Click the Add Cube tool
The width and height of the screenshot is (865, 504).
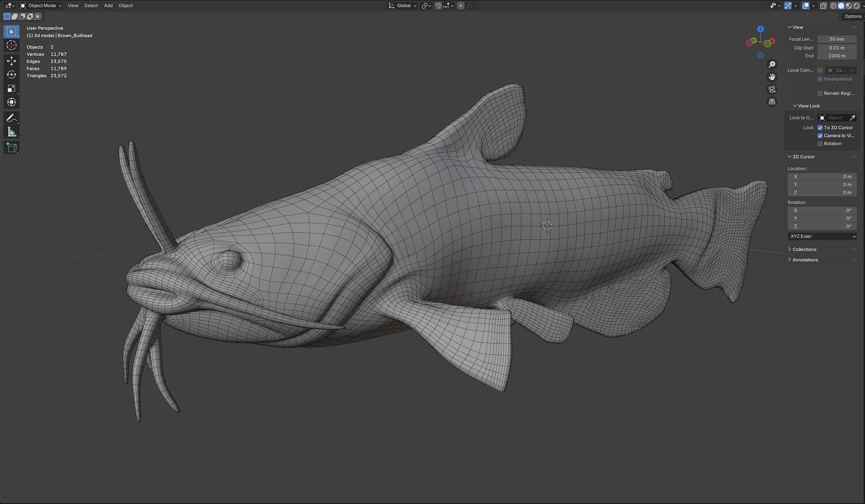click(12, 148)
